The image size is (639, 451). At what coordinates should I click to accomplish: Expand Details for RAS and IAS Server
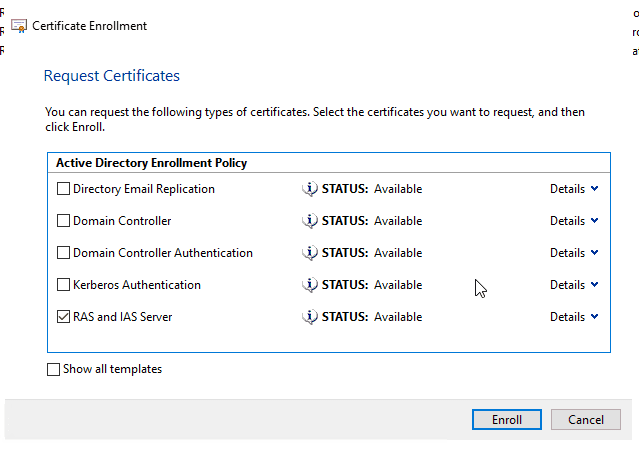click(574, 317)
